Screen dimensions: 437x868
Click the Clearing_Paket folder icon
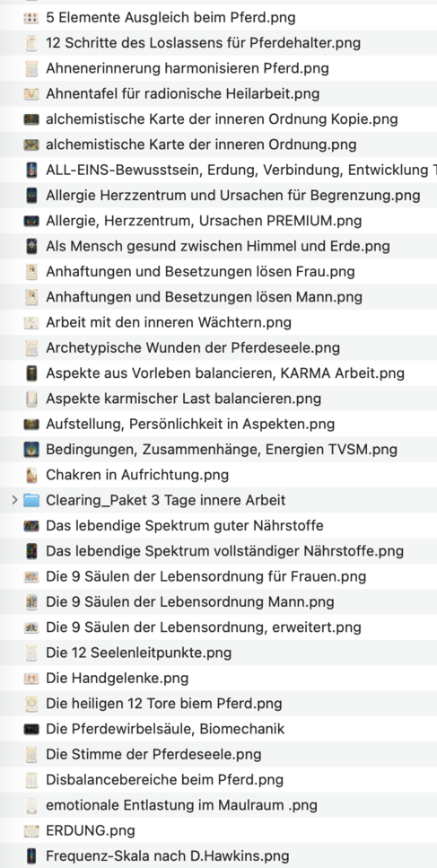31,501
